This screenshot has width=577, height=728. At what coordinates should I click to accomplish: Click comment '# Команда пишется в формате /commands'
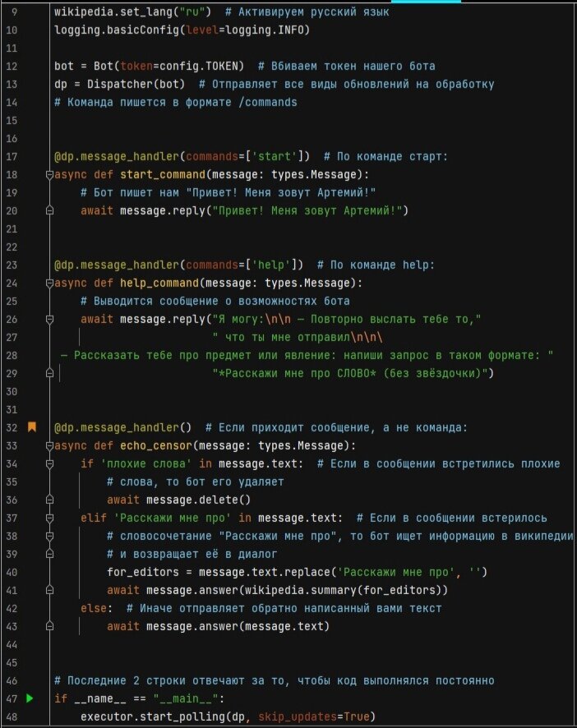[176, 102]
